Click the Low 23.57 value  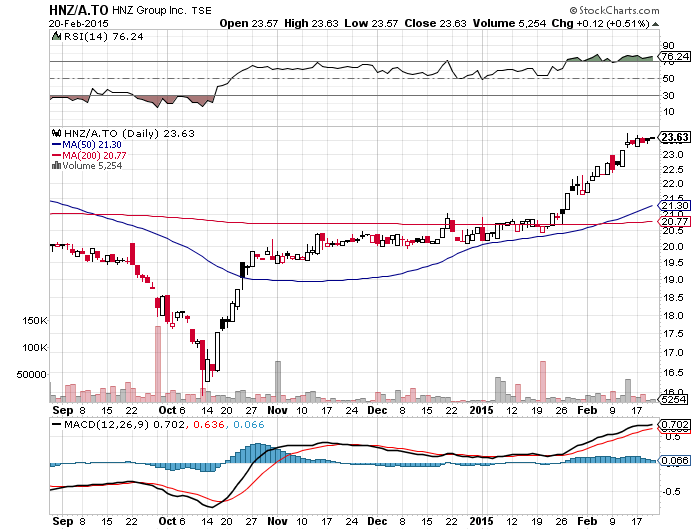click(x=371, y=23)
